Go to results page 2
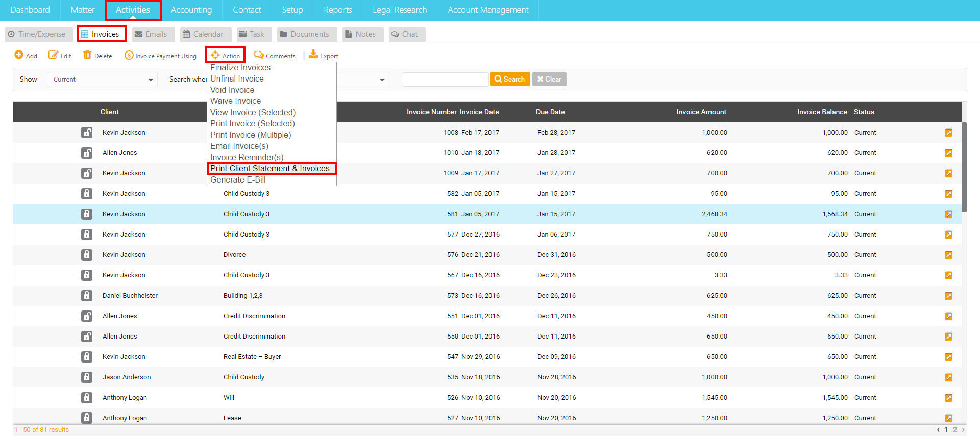980x440 pixels. coord(955,430)
